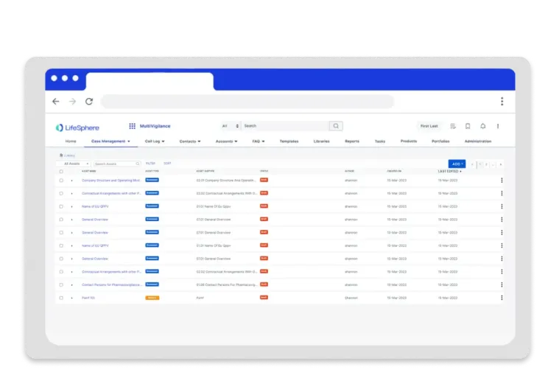Click the browser forward arrow
548x392 pixels.
point(72,102)
